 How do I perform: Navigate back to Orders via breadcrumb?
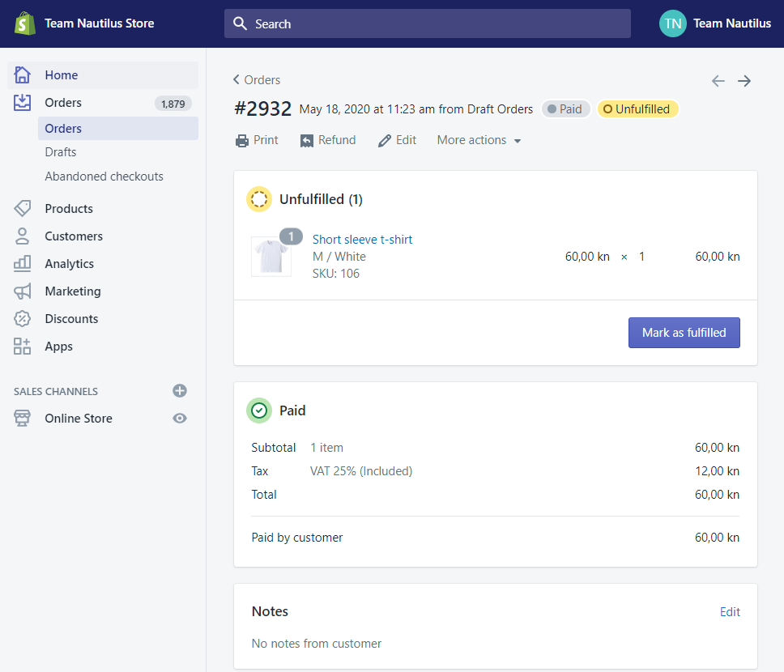tap(257, 80)
